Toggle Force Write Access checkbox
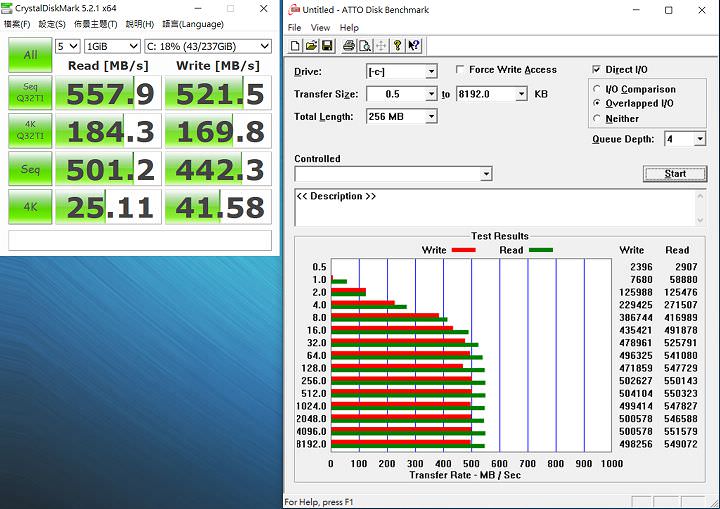Viewport: 720px width, 509px height. [x=460, y=69]
